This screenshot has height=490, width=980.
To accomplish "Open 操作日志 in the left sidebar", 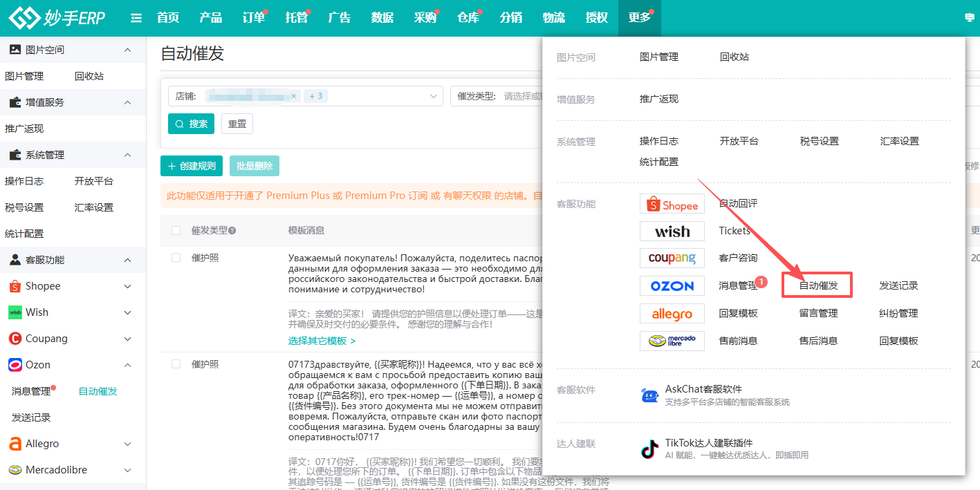I will (24, 181).
